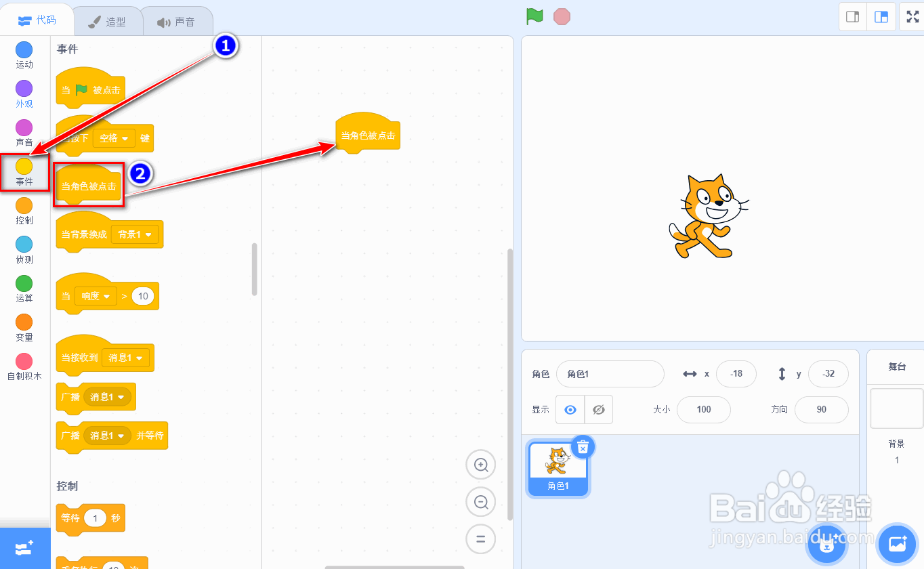Delete sprite 角色1 with trash icon
The image size is (924, 569).
[583, 447]
